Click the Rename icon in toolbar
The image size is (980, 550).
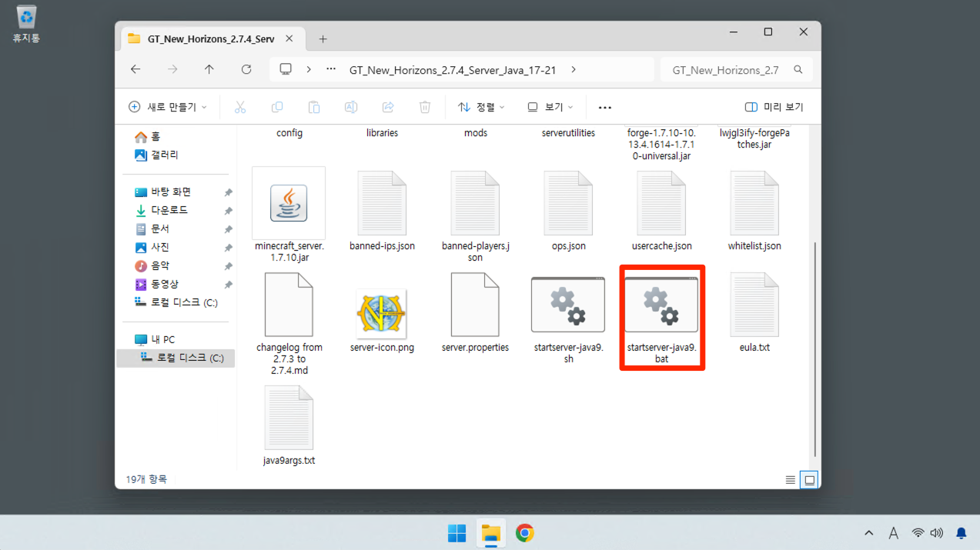351,107
